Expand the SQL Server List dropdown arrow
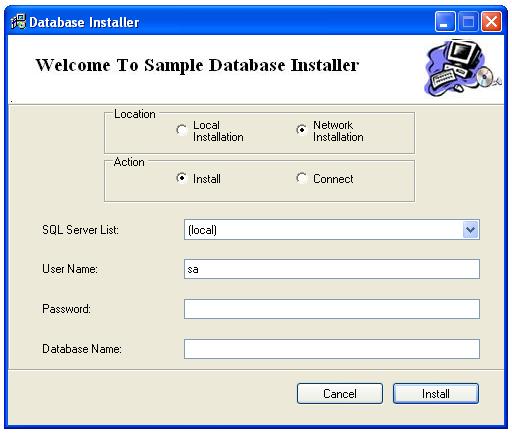512x433 pixels. [471, 229]
